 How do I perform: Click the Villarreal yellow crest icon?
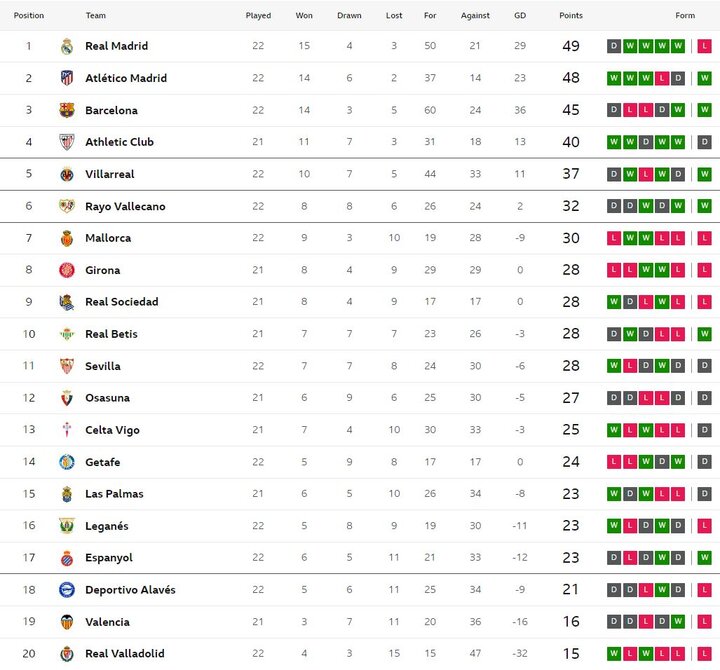pyautogui.click(x=67, y=174)
